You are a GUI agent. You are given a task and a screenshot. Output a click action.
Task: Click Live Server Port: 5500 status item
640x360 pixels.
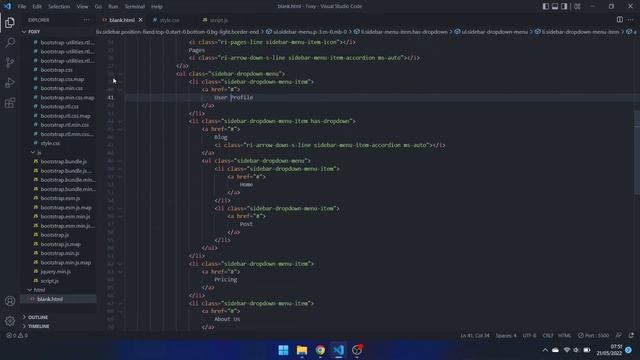[x=593, y=336]
